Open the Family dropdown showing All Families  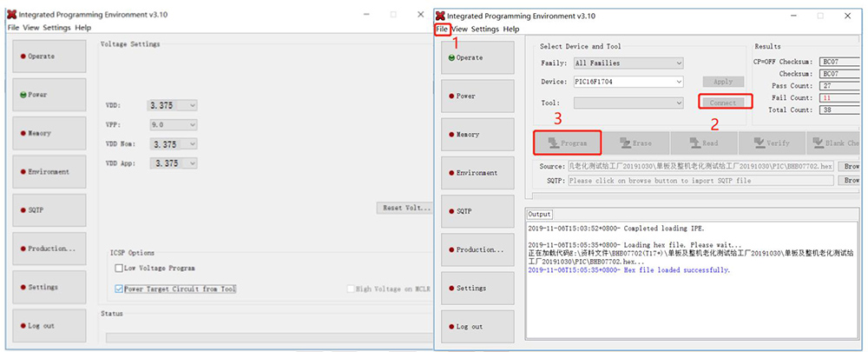click(628, 63)
